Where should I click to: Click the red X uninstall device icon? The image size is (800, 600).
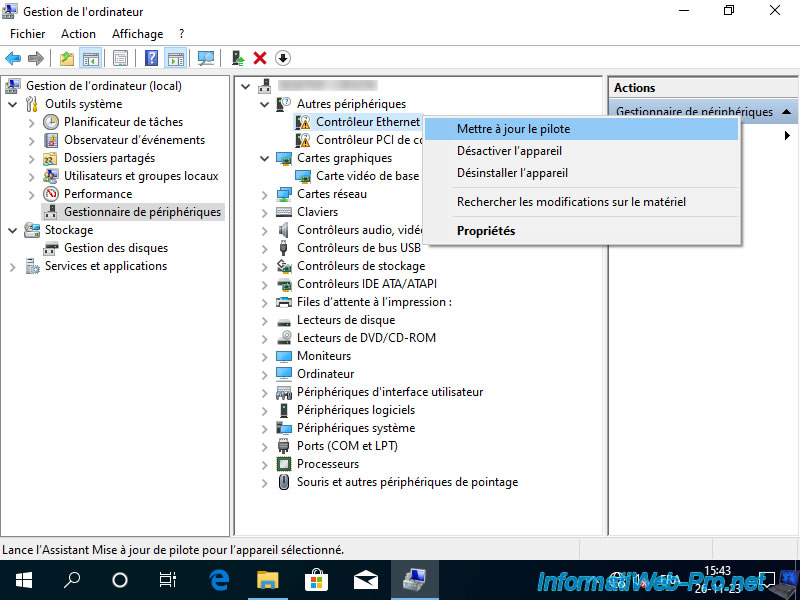(260, 58)
